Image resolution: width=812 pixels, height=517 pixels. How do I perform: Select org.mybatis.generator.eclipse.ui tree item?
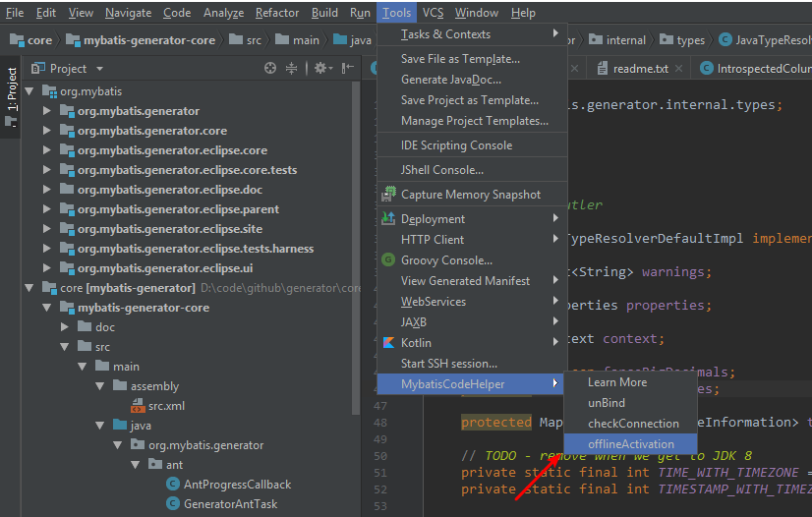coord(165,268)
